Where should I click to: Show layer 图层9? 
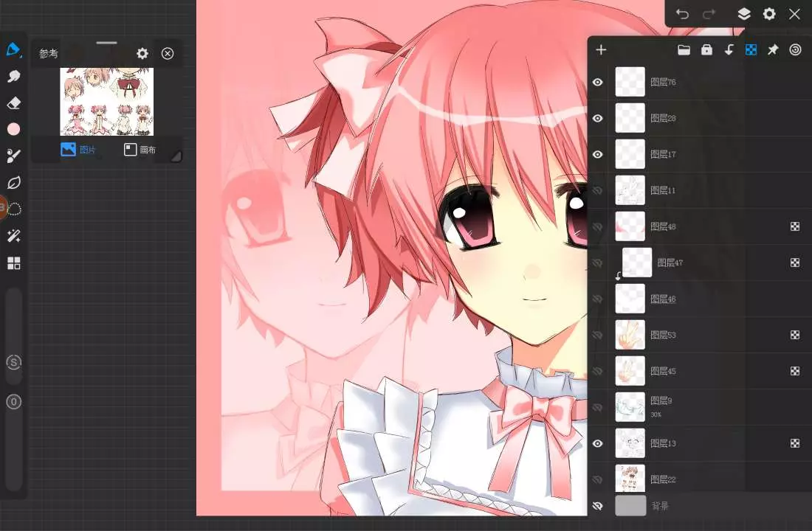pos(598,407)
